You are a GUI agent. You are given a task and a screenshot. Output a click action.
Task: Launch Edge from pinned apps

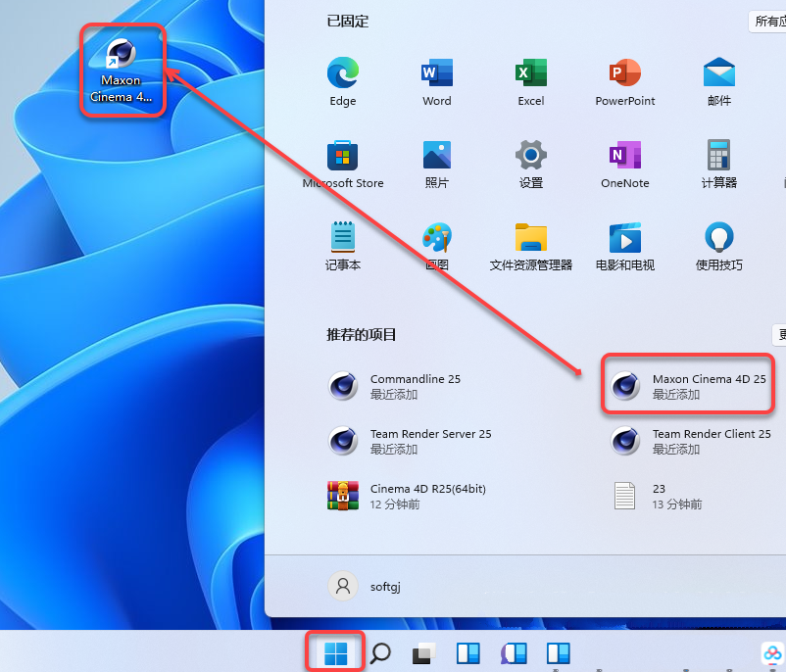[x=343, y=81]
